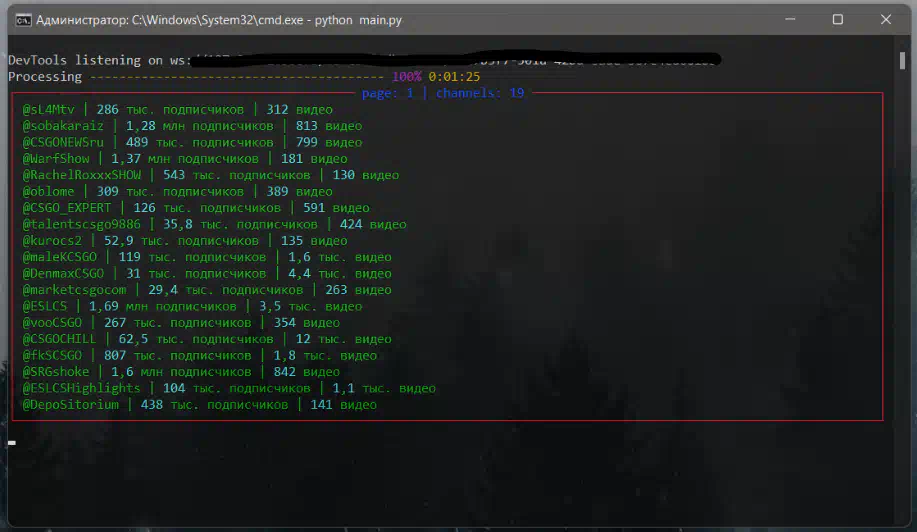
Task: Click '424 видео' on talentscsgo9886 row
Action: [x=373, y=224]
